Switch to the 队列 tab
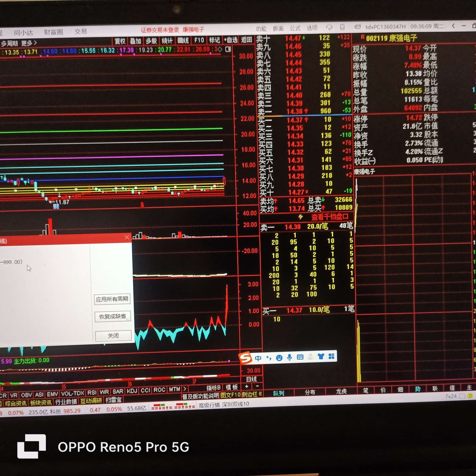This screenshot has width=476, height=476. click(x=279, y=393)
